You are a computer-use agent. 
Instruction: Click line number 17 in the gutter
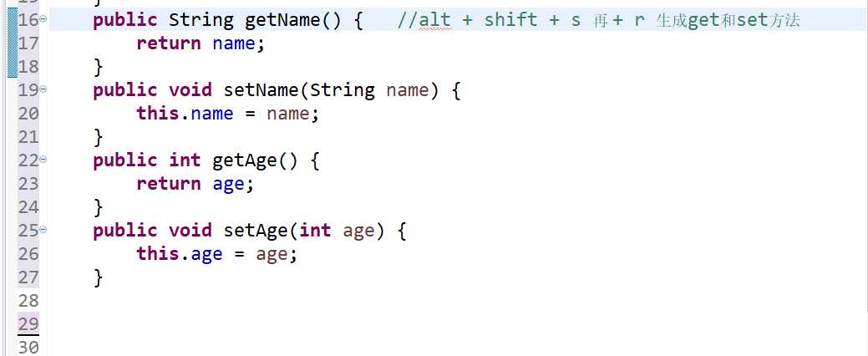[28, 43]
